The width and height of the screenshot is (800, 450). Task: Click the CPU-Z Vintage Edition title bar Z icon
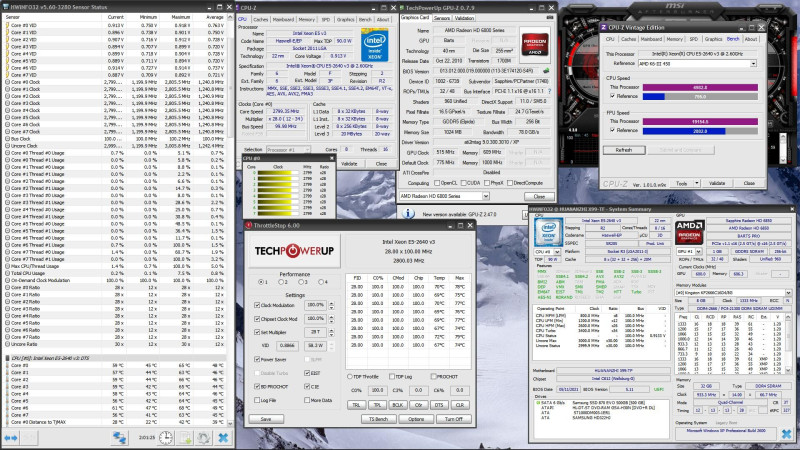point(604,27)
